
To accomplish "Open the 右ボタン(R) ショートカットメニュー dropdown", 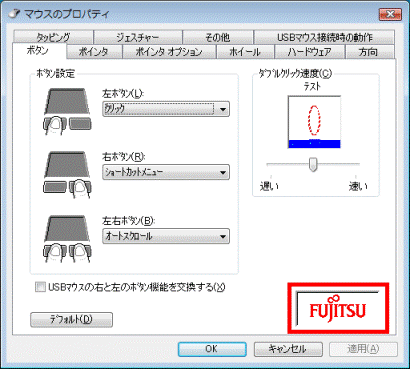I will click(166, 172).
